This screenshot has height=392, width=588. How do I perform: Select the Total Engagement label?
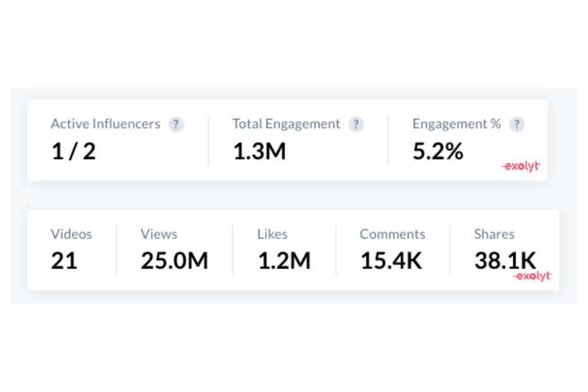286,124
